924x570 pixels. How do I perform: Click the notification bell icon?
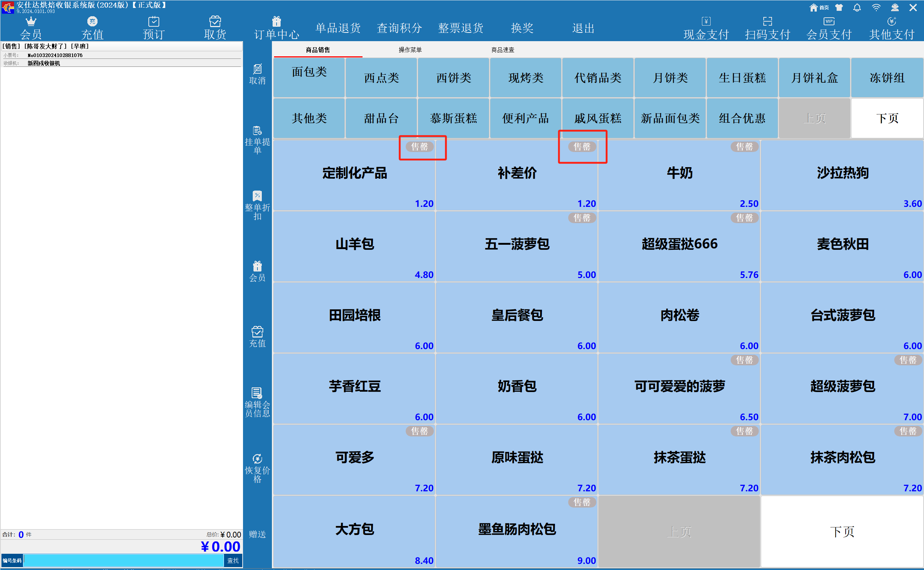[x=857, y=8]
